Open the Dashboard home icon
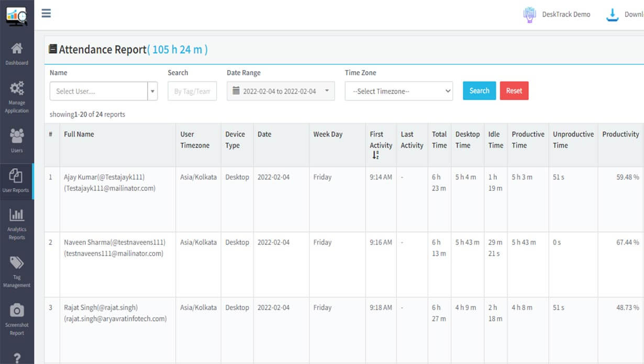This screenshot has width=644, height=364. point(17,49)
